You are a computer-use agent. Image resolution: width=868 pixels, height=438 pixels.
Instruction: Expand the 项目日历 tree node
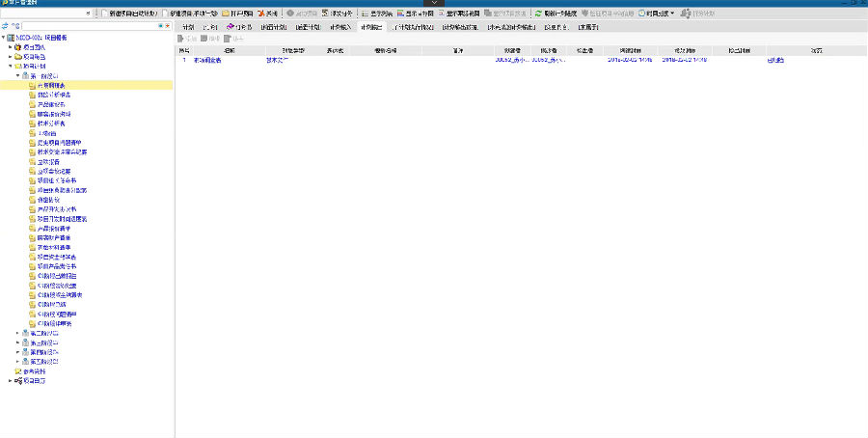[10, 381]
